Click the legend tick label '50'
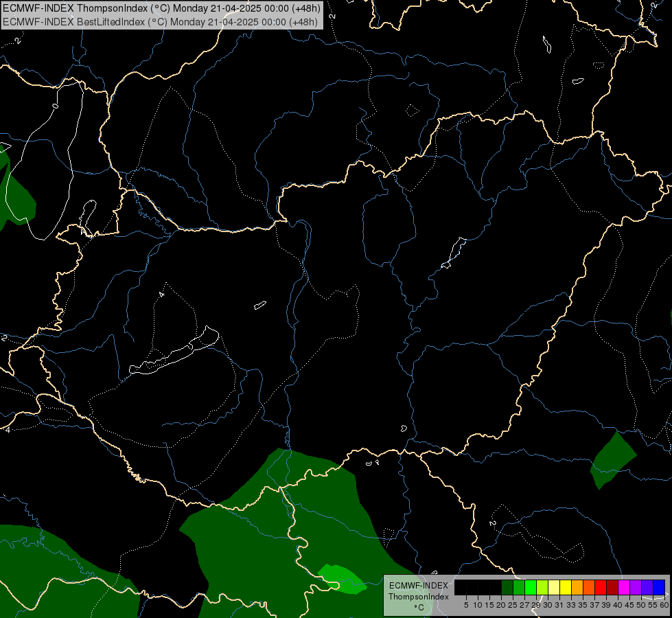Image resolution: width=672 pixels, height=618 pixels. click(642, 605)
